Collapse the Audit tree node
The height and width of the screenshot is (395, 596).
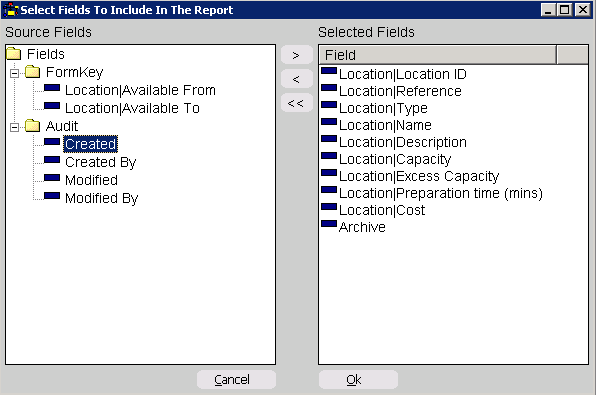(14, 127)
